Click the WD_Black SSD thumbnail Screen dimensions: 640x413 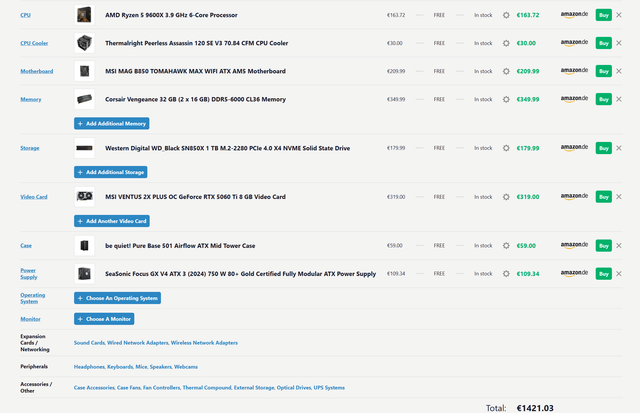click(x=84, y=148)
